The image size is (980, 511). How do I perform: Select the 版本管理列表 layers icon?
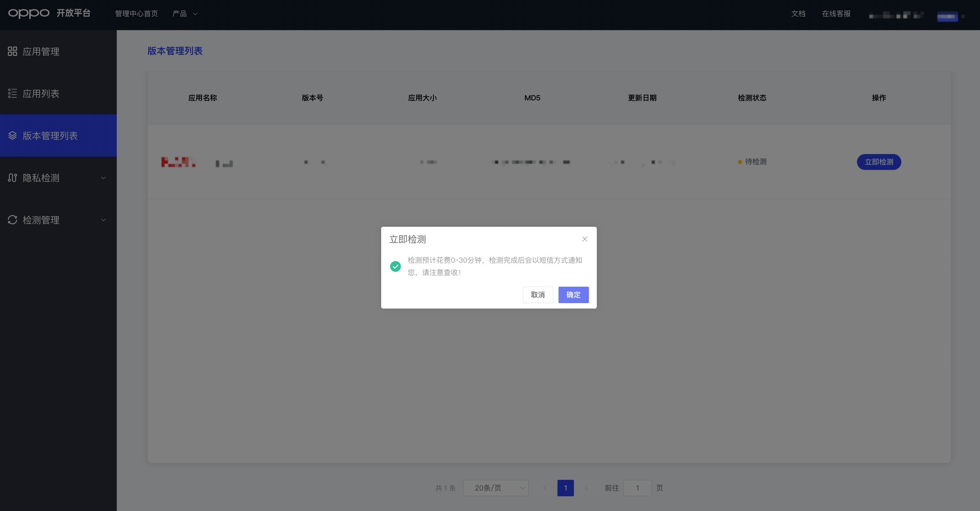(x=12, y=135)
